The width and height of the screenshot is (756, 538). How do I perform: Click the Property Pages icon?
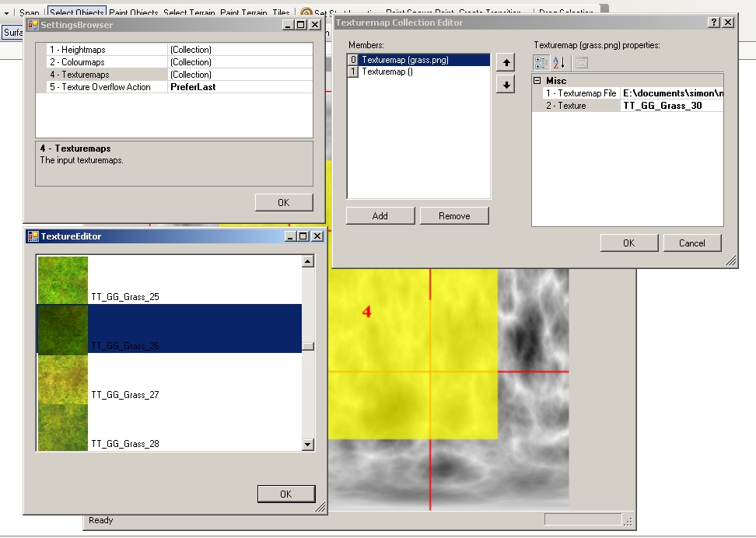582,63
